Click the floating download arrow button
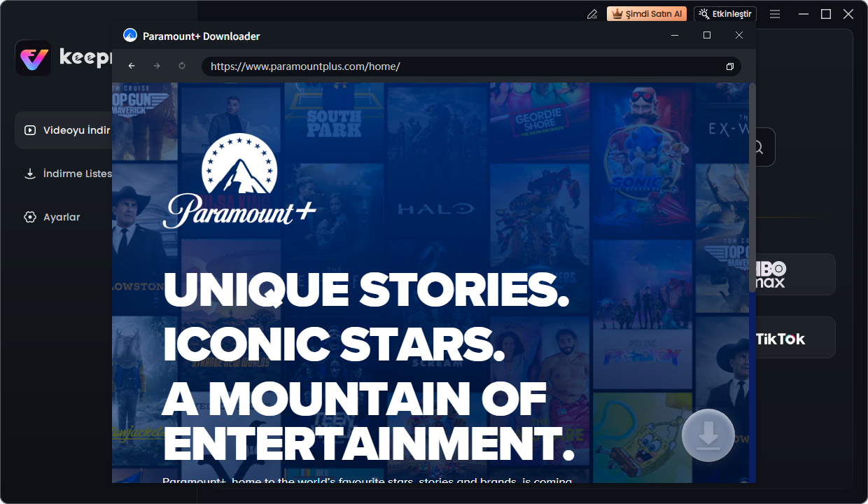 coord(708,435)
